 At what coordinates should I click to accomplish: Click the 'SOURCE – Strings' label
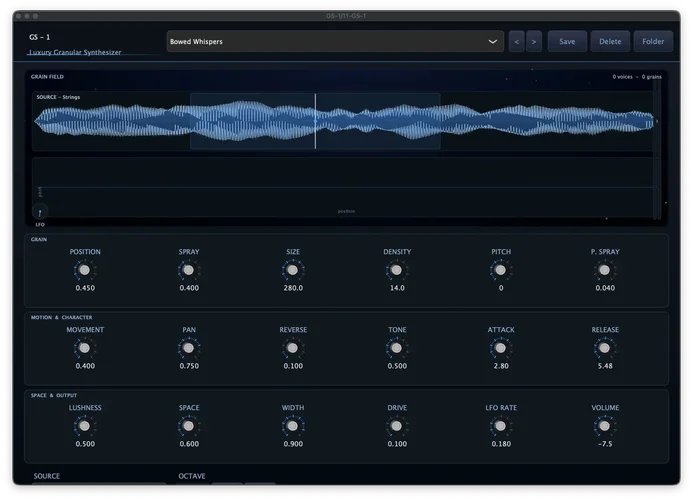click(x=58, y=97)
